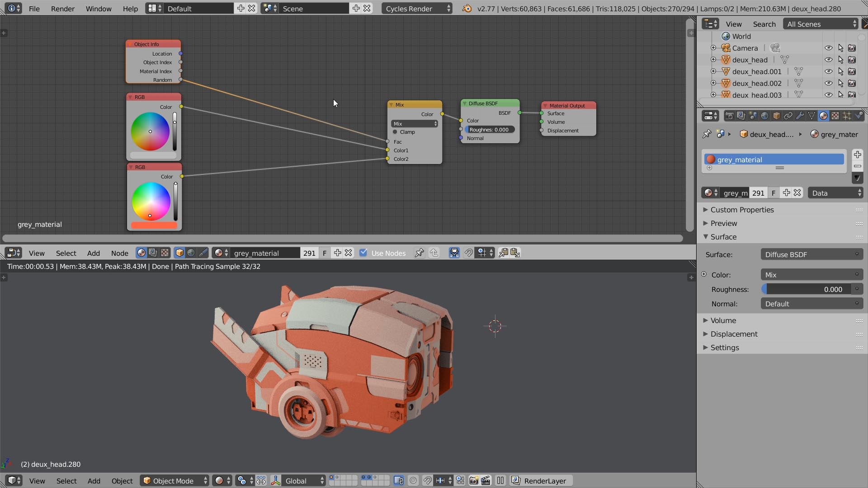Toggle the Use Nodes checkbox
Image resolution: width=868 pixels, height=488 pixels.
(363, 253)
